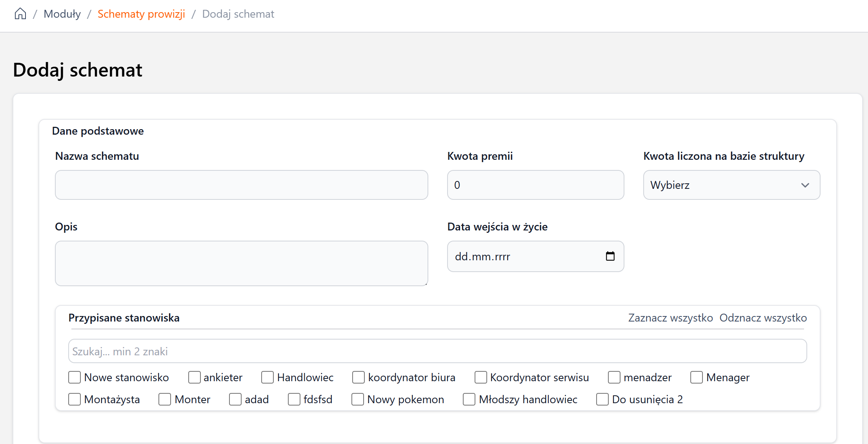Click the Szukaj positions search box
The image size is (868, 444).
[x=437, y=351]
